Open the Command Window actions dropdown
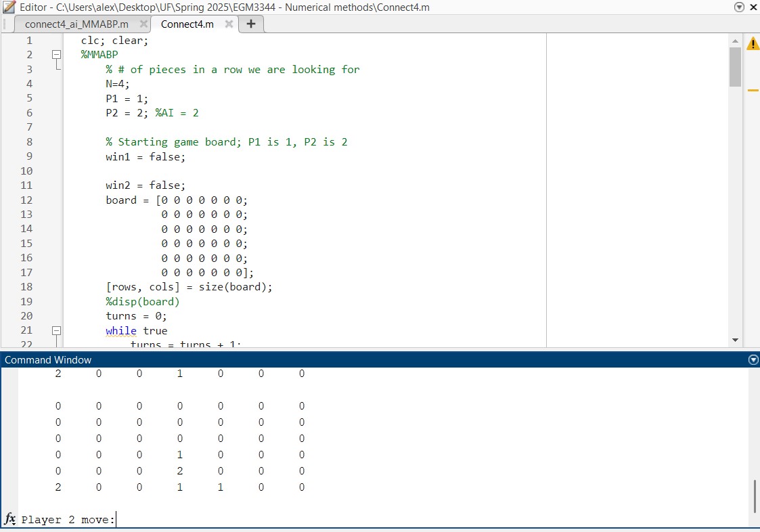Image resolution: width=760 pixels, height=532 pixels. 753,360
